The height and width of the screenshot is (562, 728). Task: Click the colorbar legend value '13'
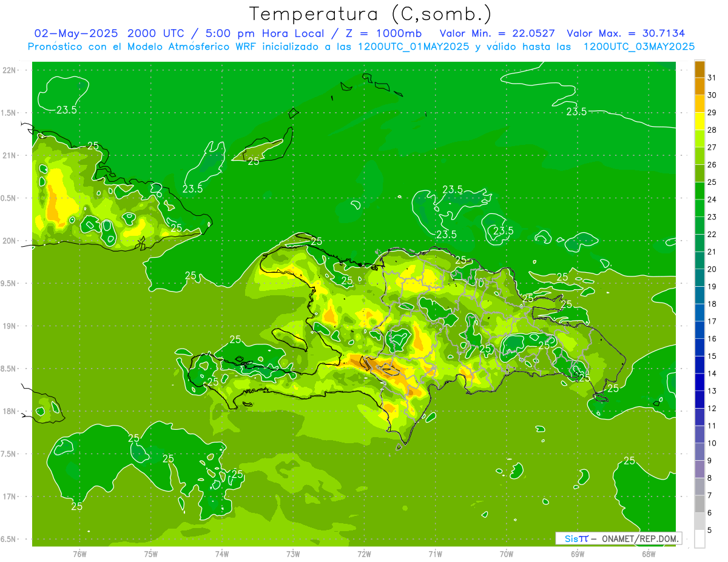click(x=712, y=391)
